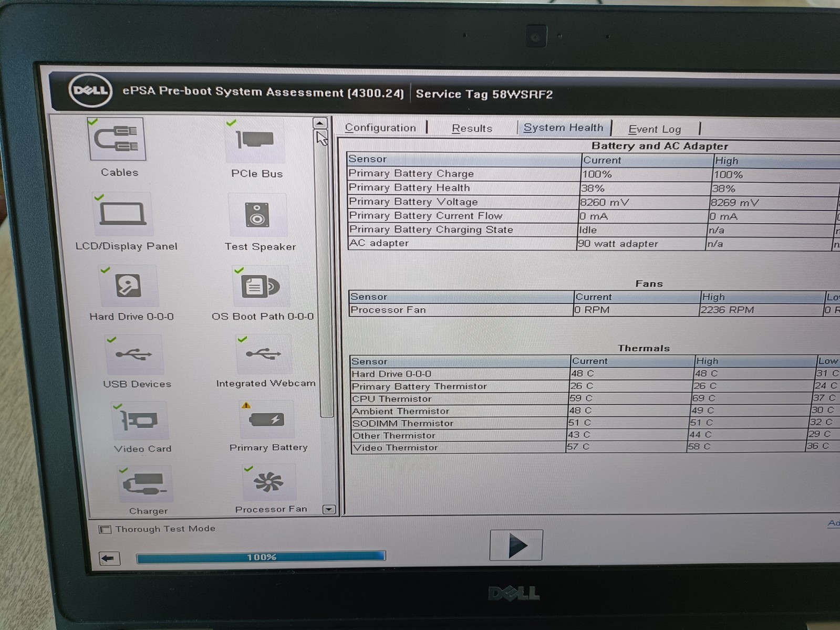This screenshot has width=840, height=630.
Task: Click the Fans section heading
Action: pyautogui.click(x=649, y=283)
